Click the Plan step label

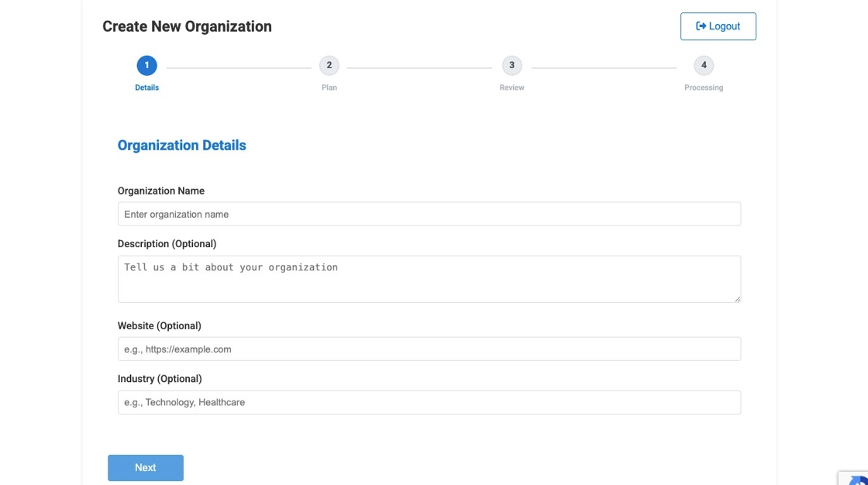tap(329, 87)
